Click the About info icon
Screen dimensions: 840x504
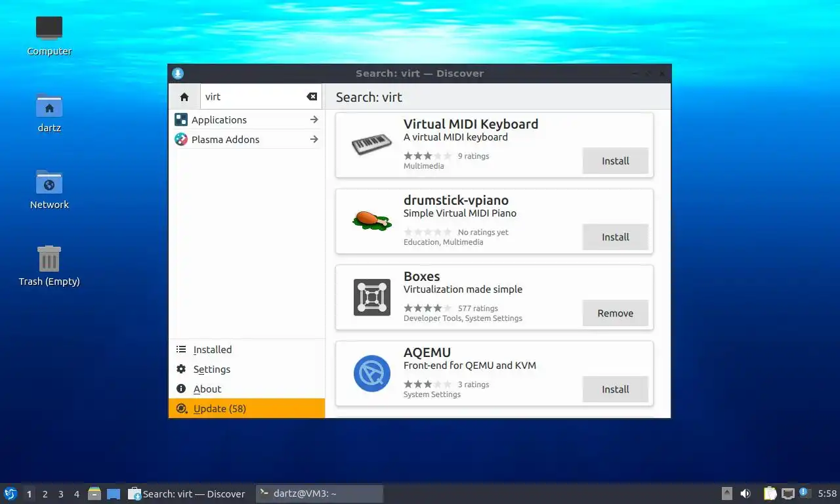pyautogui.click(x=181, y=389)
